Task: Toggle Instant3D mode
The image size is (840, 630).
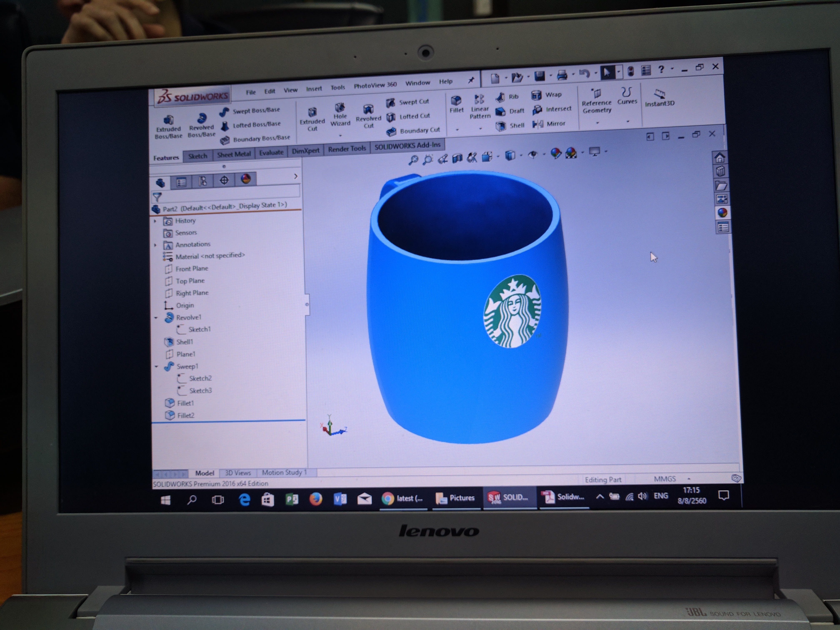Action: tap(660, 98)
